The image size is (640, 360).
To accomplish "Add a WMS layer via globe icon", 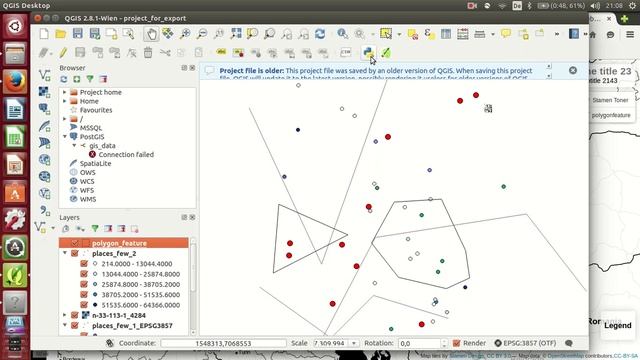I will 44,160.
